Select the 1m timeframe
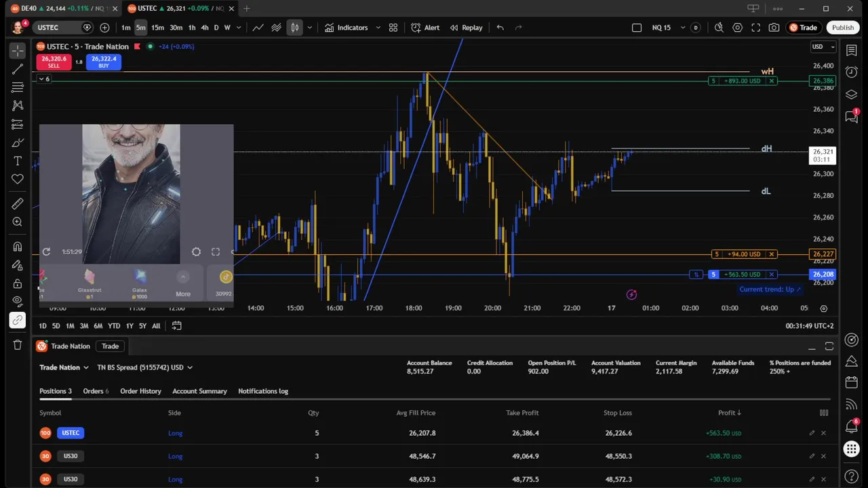 126,28
